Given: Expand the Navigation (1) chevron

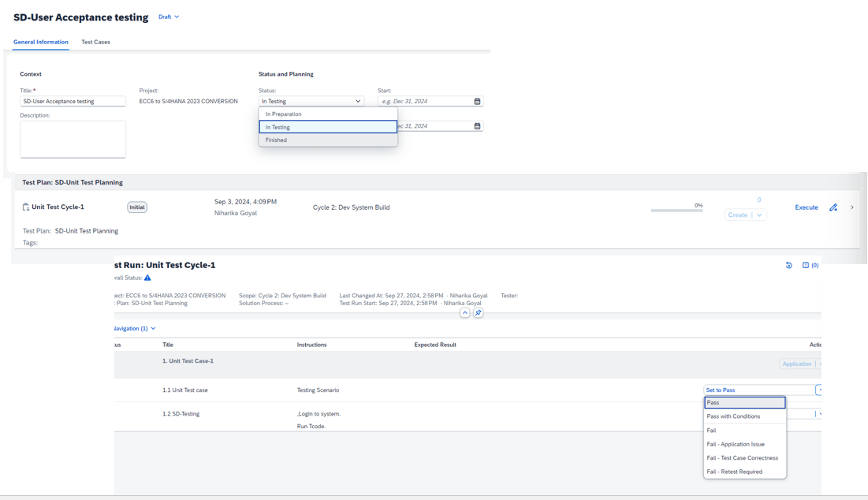Looking at the screenshot, I should tap(153, 329).
